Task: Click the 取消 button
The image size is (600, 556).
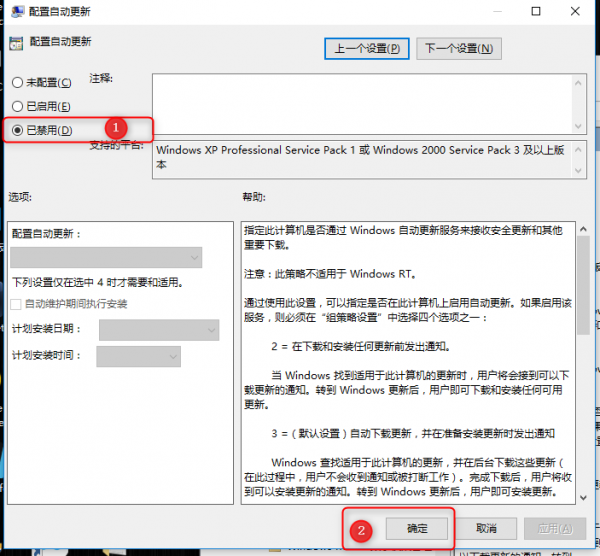Action: (486, 528)
